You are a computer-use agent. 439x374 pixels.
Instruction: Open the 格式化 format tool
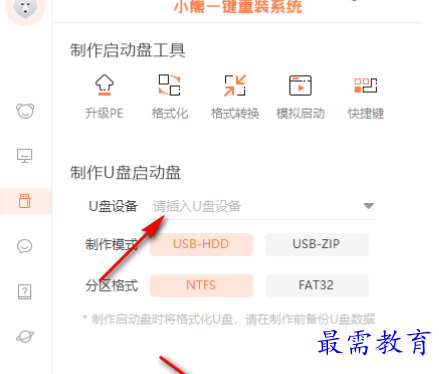pos(169,85)
